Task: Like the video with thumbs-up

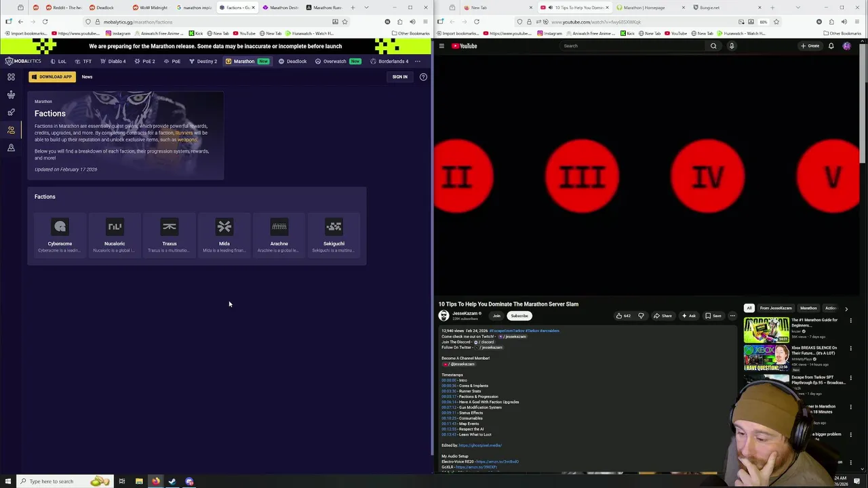Action: tap(623, 316)
